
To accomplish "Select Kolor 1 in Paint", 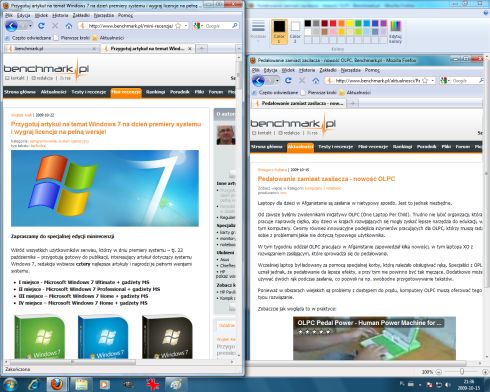I will (x=279, y=32).
